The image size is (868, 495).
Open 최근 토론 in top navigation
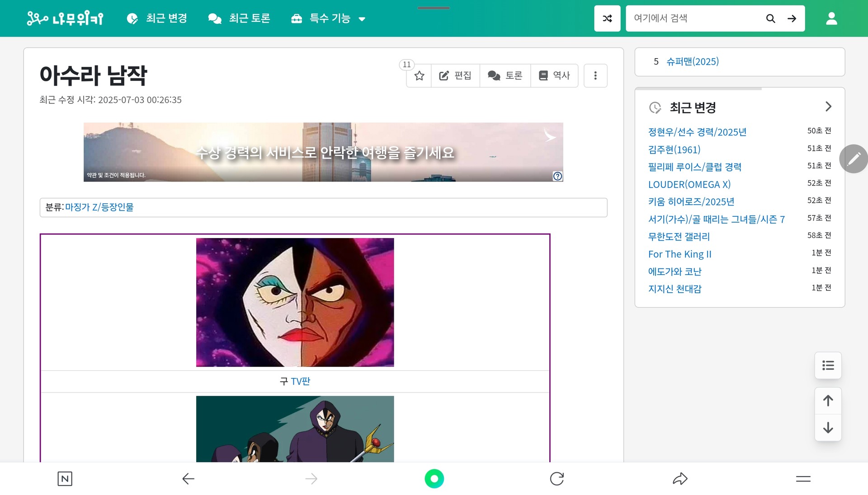coord(239,19)
